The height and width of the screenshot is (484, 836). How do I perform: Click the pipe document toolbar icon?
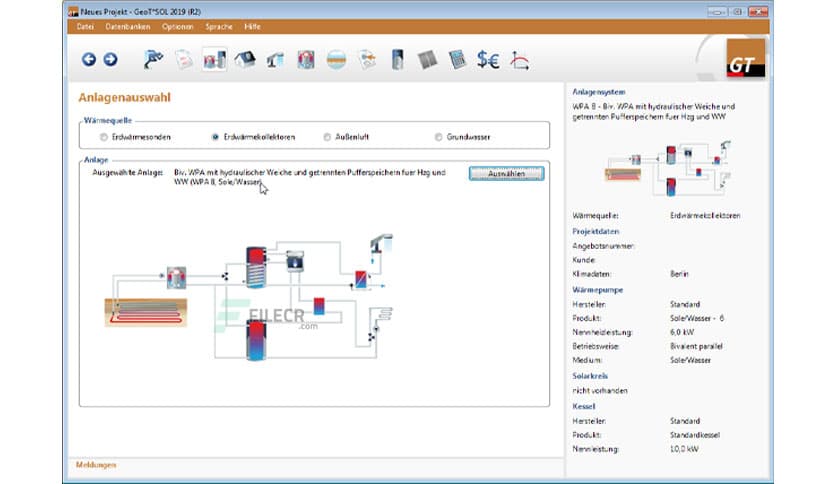(367, 60)
